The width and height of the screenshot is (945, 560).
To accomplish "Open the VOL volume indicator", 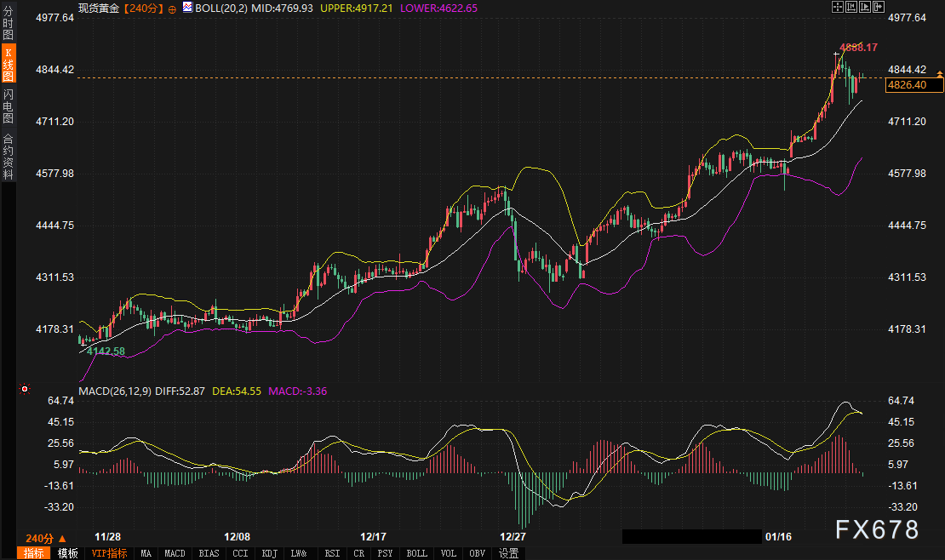I will click(448, 553).
